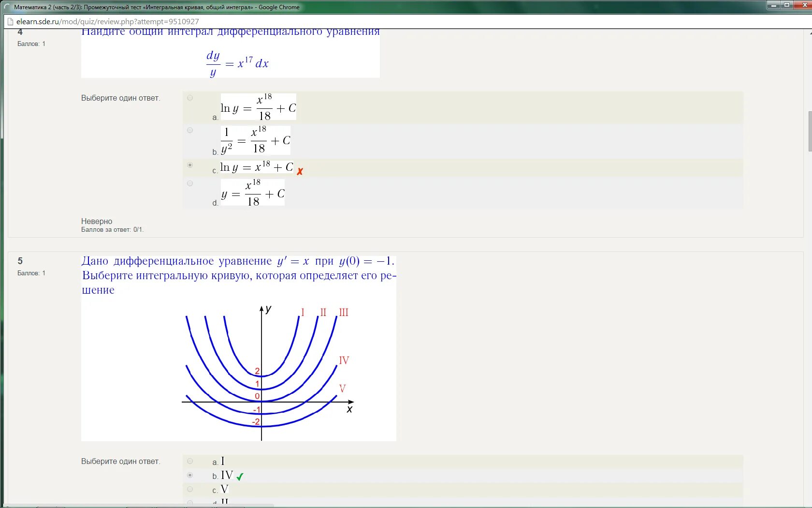The height and width of the screenshot is (508, 812).
Task: Click the question number 5 label
Action: pyautogui.click(x=20, y=261)
